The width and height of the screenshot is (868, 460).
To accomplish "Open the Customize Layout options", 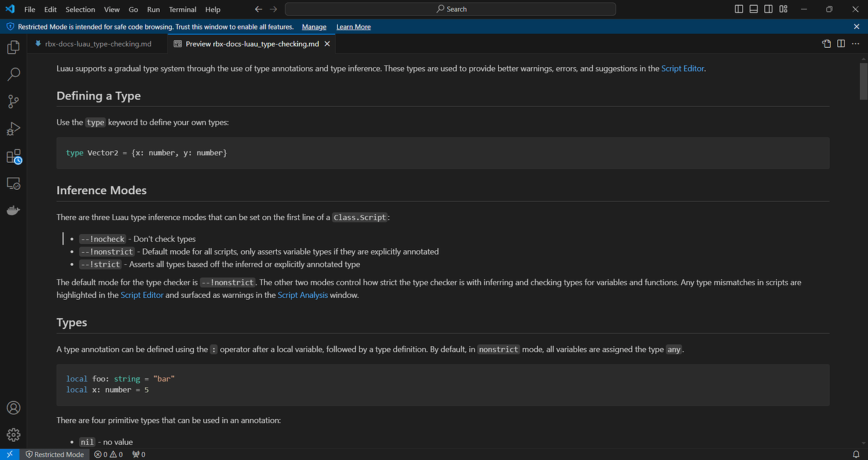I will (x=783, y=9).
